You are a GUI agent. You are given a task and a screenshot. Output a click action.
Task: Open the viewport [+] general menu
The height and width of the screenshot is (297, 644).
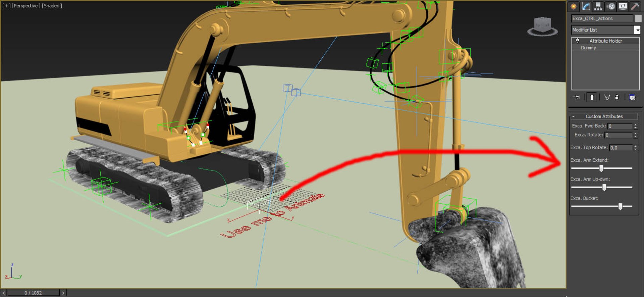tap(6, 6)
